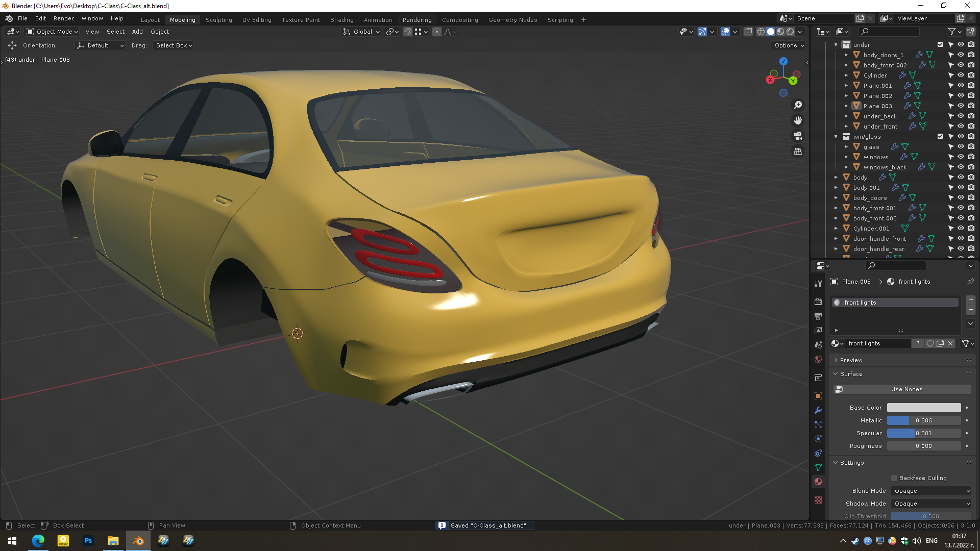This screenshot has height=551, width=980.
Task: Click the viewport Options button
Action: 789,45
